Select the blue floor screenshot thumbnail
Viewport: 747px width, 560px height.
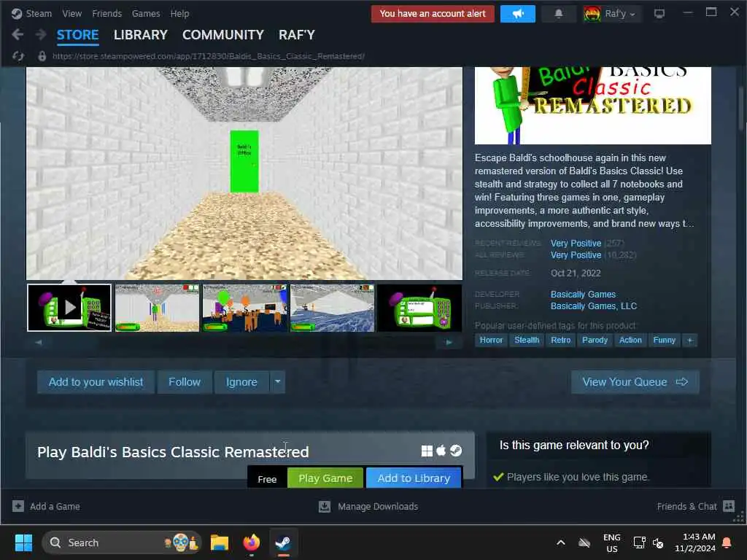(333, 308)
